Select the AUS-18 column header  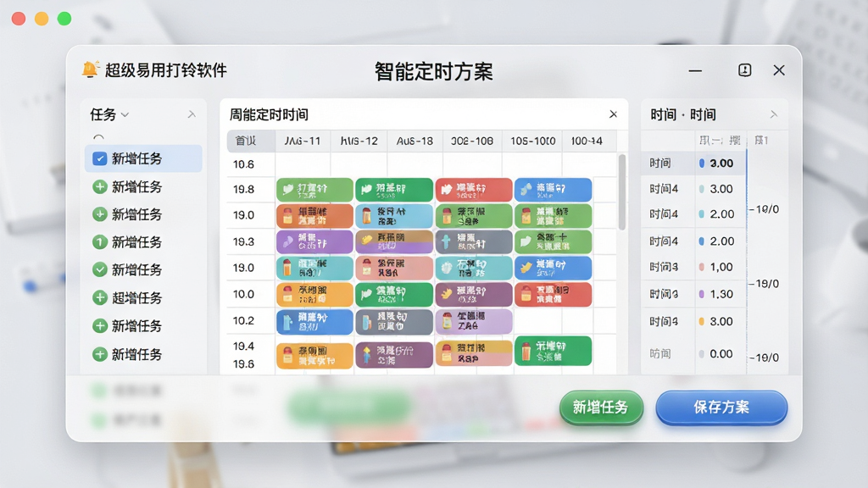tap(415, 141)
